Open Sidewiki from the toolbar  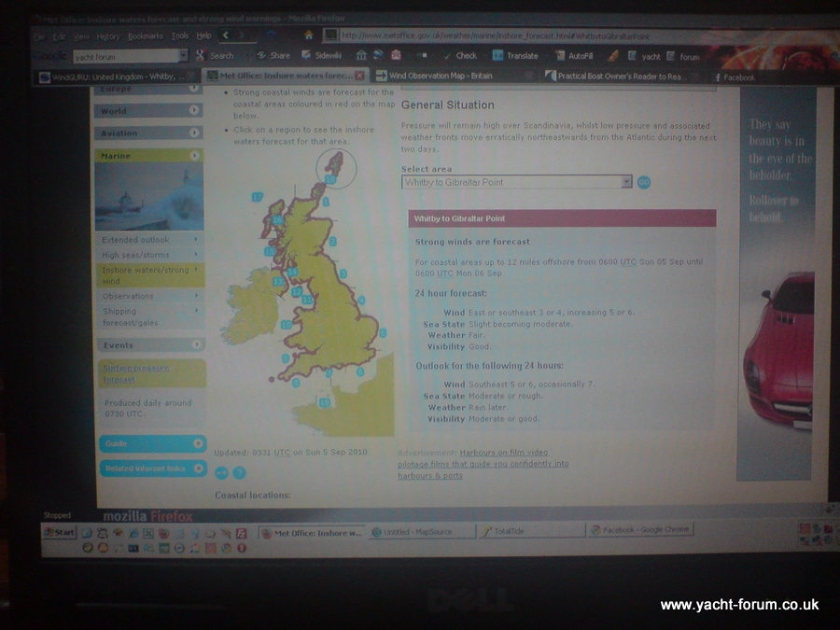click(321, 55)
